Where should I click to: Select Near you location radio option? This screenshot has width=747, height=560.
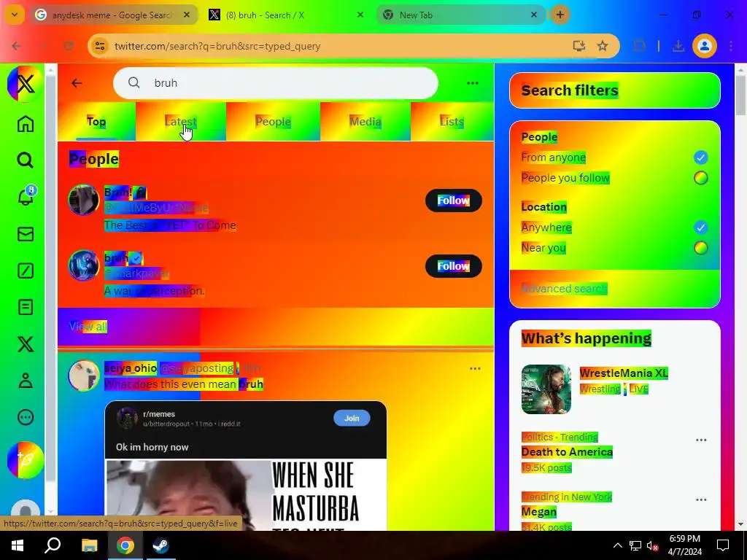coord(700,248)
